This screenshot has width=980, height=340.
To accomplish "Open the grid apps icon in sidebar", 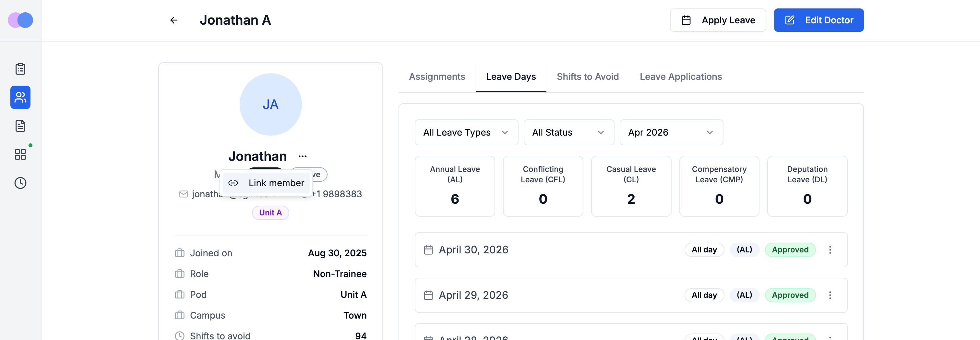I will pos(20,154).
